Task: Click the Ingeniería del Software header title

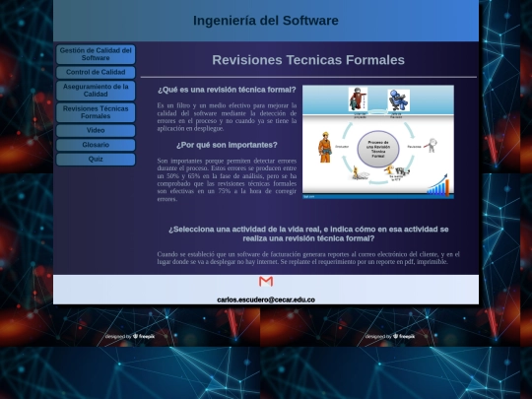Action: point(266,21)
